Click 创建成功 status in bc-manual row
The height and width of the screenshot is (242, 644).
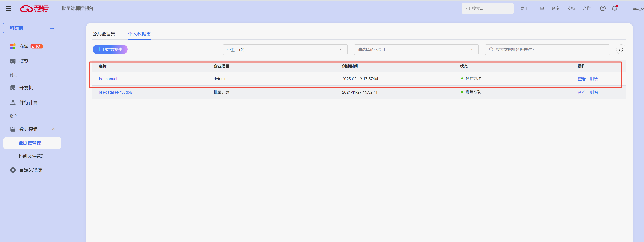click(x=473, y=79)
